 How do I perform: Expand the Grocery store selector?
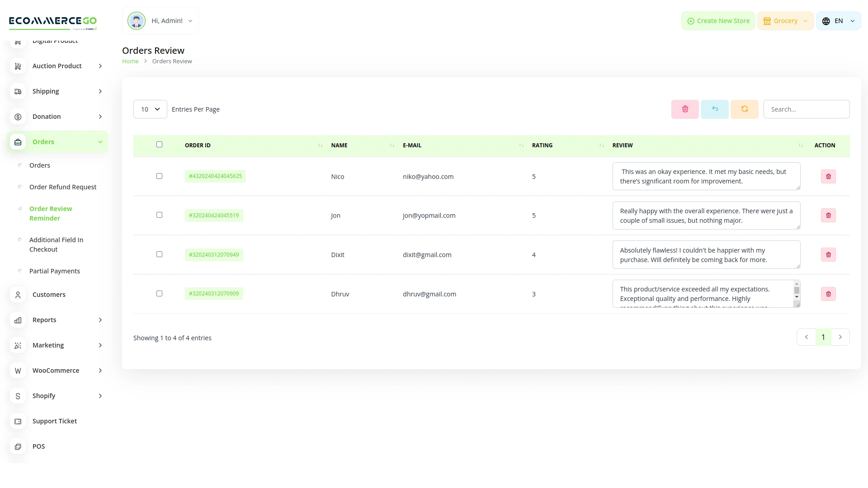(785, 20)
